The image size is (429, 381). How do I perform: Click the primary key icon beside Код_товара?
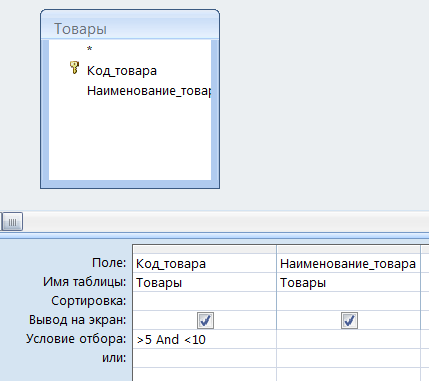coord(74,68)
